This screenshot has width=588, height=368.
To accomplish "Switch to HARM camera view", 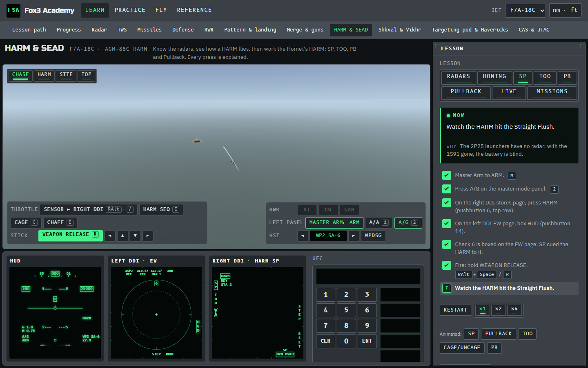I will point(44,76).
